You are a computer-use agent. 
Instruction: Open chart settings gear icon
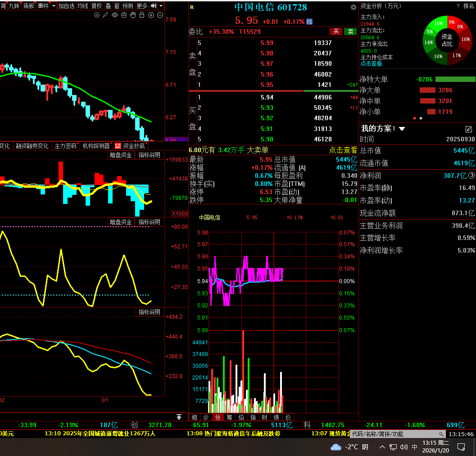point(96,15)
